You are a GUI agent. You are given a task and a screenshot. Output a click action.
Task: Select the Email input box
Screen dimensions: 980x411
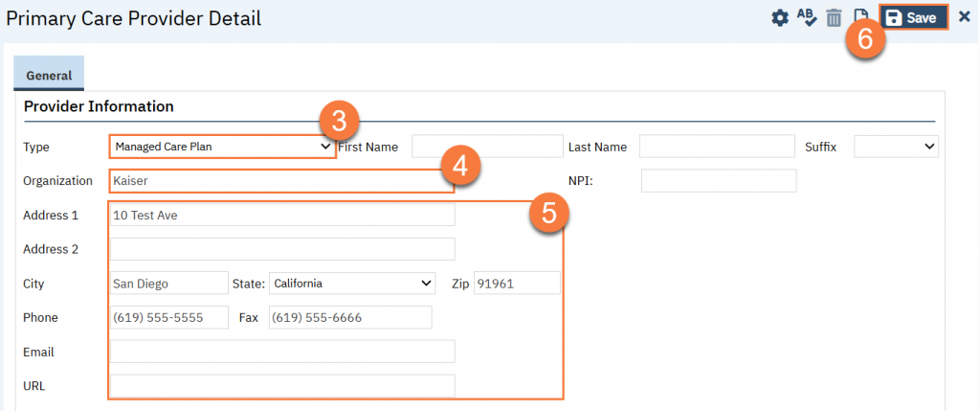[281, 352]
